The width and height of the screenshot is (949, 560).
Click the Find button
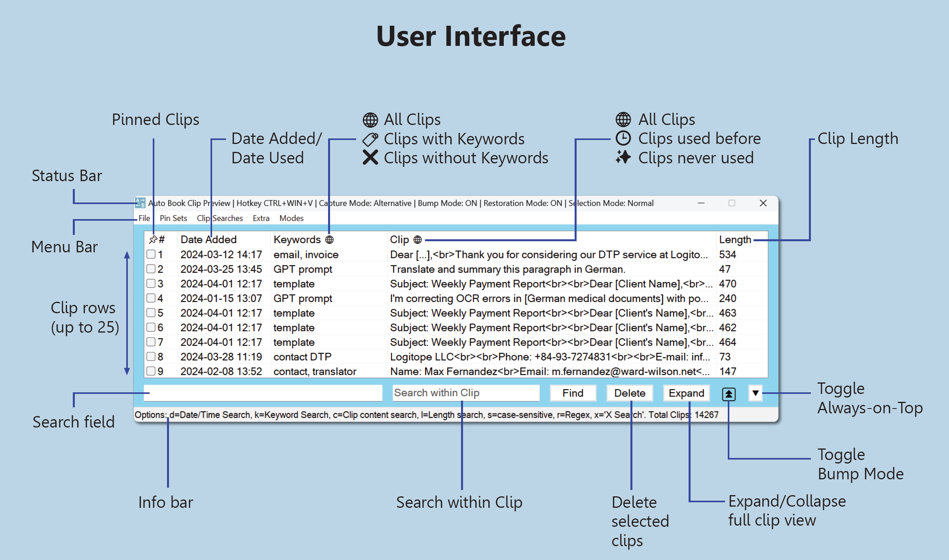point(573,393)
